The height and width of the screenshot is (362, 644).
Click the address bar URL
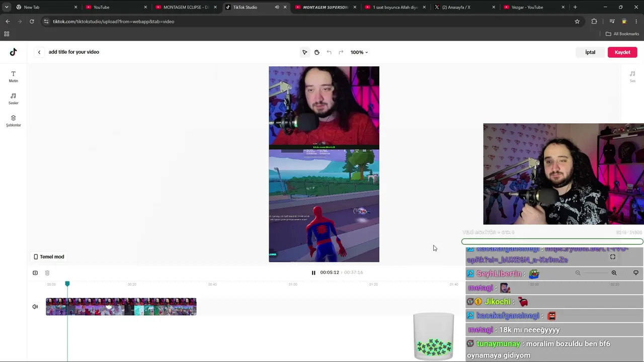tap(114, 22)
